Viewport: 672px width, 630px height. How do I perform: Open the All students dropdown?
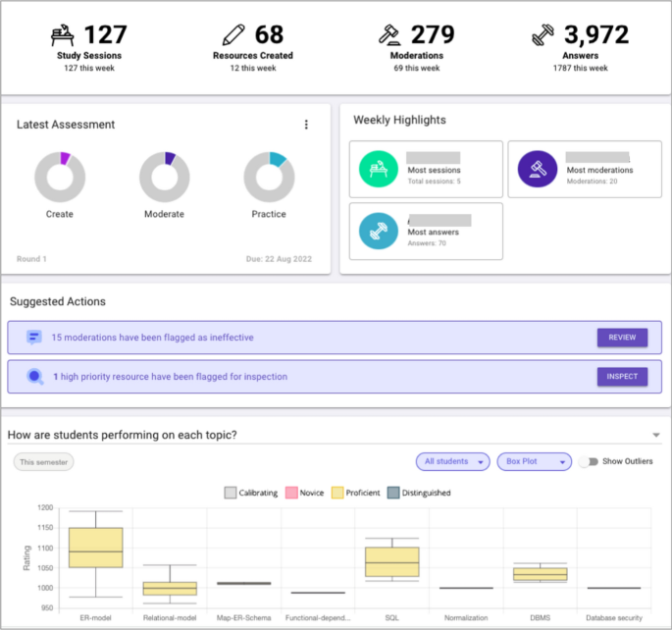tap(453, 461)
